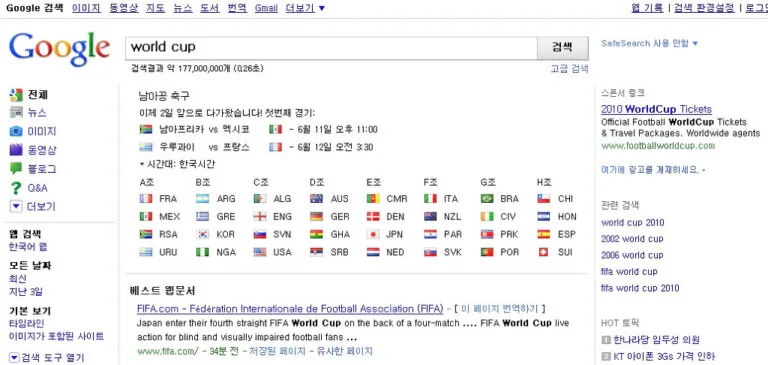Click the GER team flag

316,217
